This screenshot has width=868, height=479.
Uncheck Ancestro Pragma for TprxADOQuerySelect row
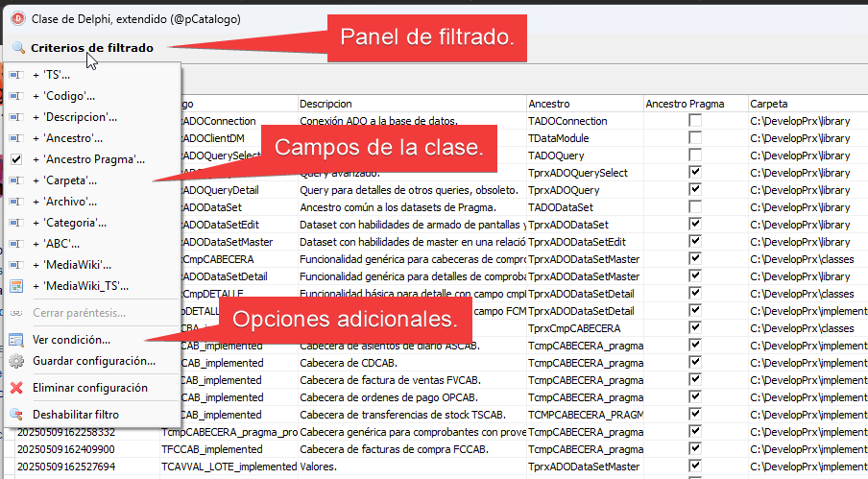pyautogui.click(x=695, y=172)
